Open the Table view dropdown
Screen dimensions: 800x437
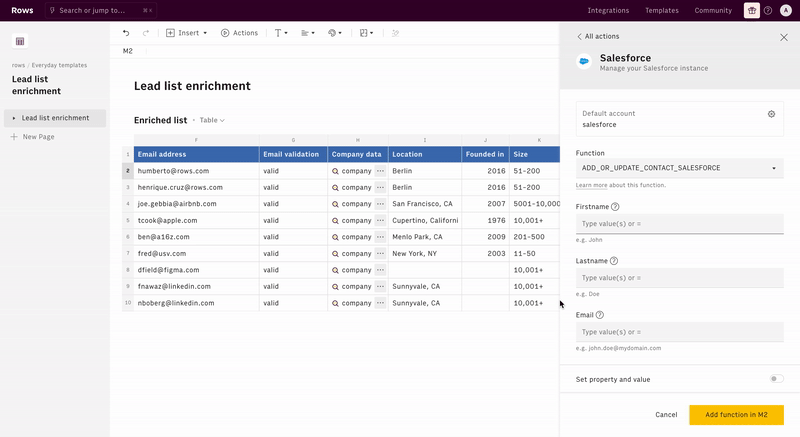pos(212,120)
